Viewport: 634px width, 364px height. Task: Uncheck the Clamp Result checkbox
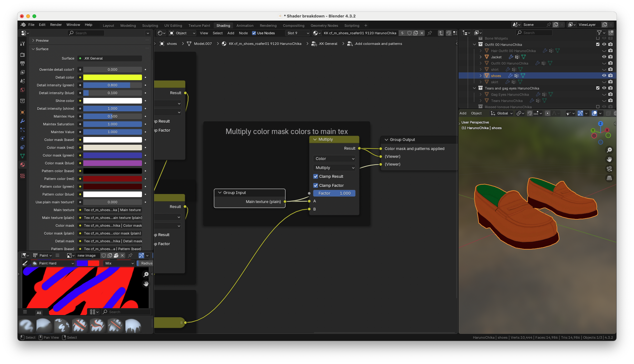pyautogui.click(x=315, y=177)
